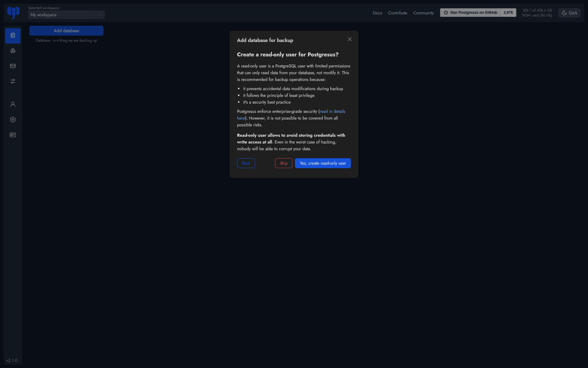Open the settings gear in the sidebar

[x=13, y=120]
